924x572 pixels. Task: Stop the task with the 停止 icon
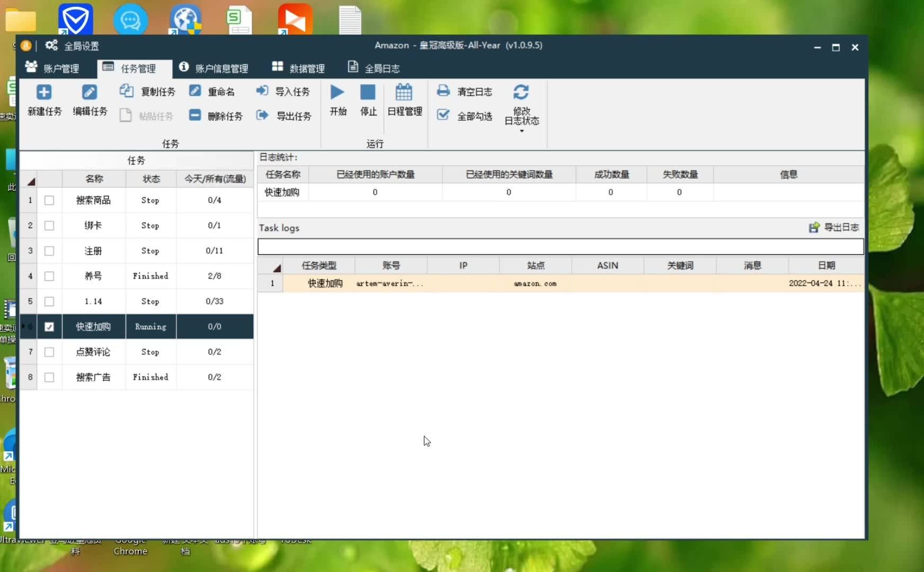368,92
